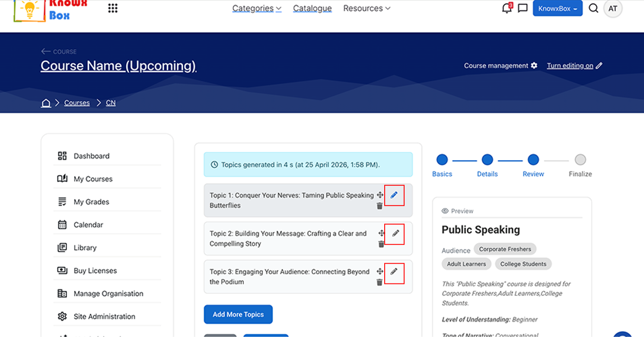
Task: Click the Calendar sidebar icon
Action: tap(62, 225)
